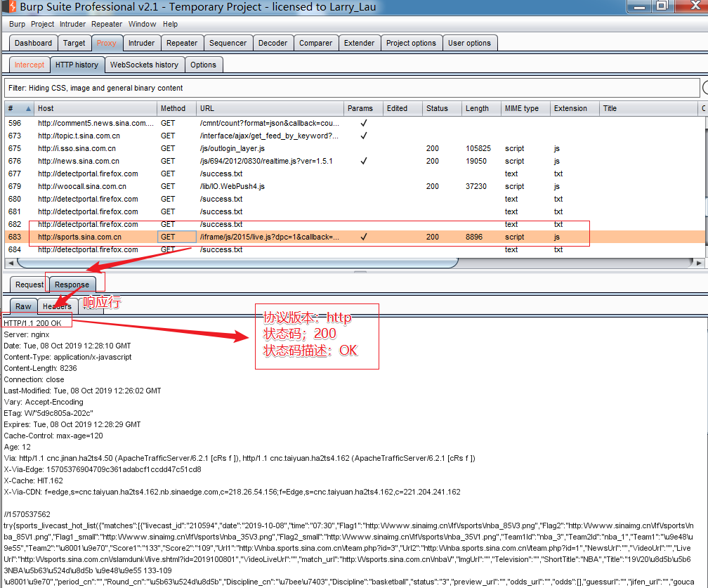This screenshot has width=708, height=588.
Task: Sort by the Edited column header
Action: click(x=402, y=108)
